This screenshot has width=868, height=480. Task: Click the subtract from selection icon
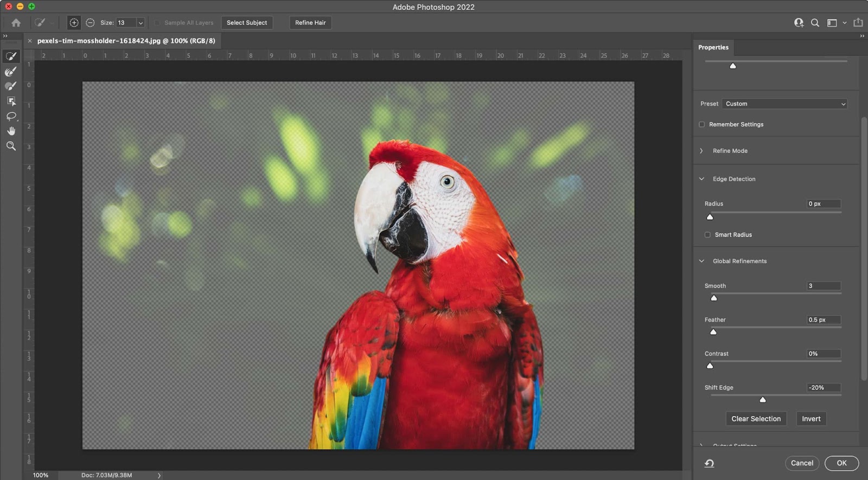[x=90, y=23]
